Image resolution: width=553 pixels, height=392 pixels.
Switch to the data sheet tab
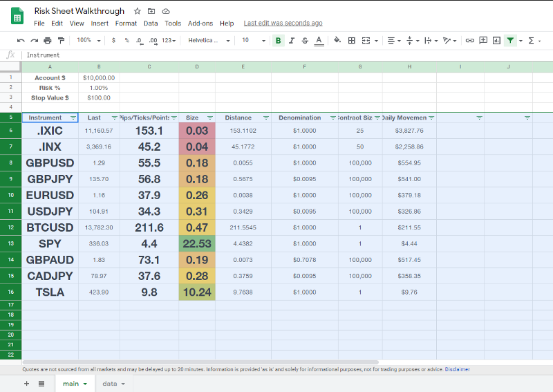coord(113,384)
